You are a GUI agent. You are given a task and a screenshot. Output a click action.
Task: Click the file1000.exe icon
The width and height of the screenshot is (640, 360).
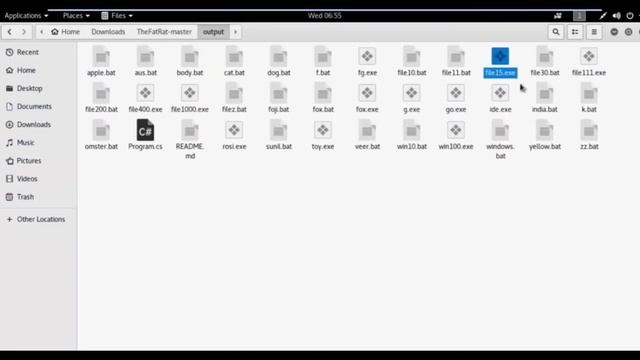(x=190, y=93)
